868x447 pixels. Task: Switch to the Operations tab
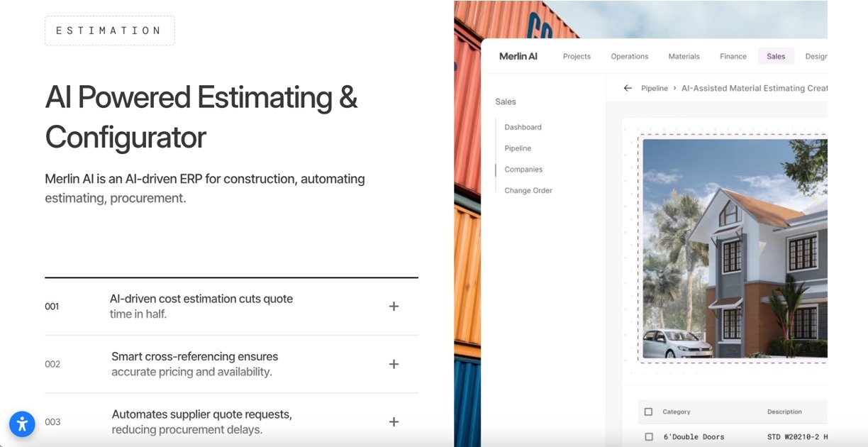[x=629, y=57]
